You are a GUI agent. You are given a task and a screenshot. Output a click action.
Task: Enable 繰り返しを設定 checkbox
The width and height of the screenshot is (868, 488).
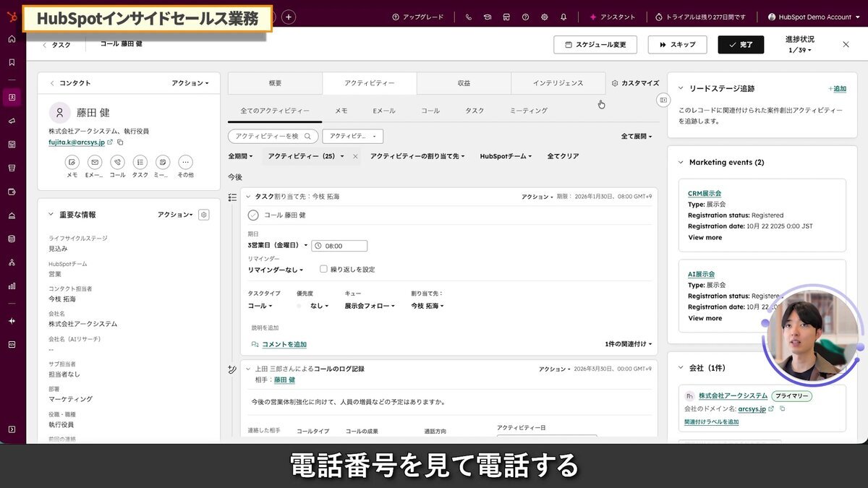coord(323,268)
